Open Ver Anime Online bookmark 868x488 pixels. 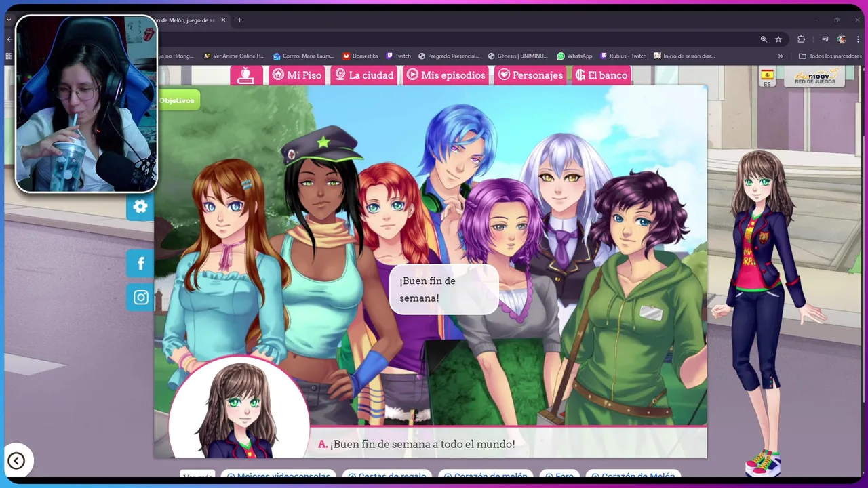point(234,56)
